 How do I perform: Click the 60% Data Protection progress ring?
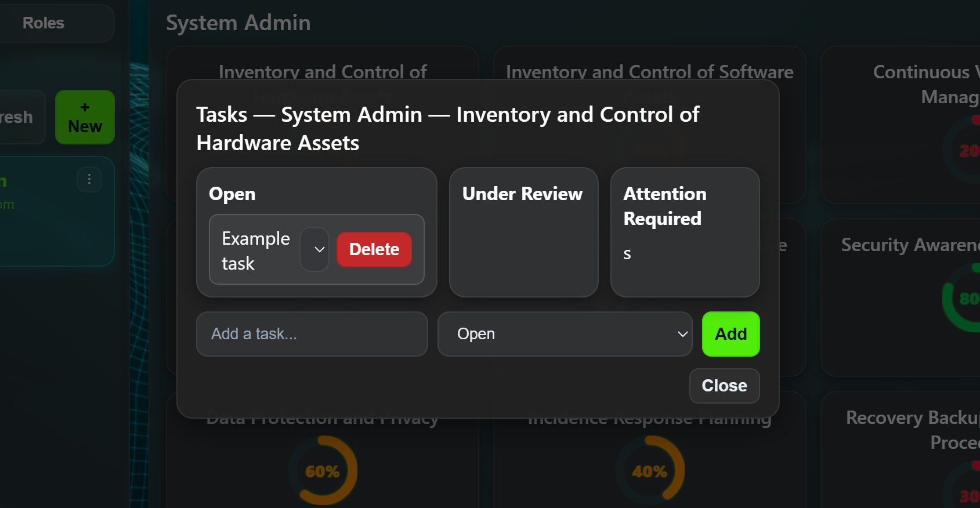323,471
